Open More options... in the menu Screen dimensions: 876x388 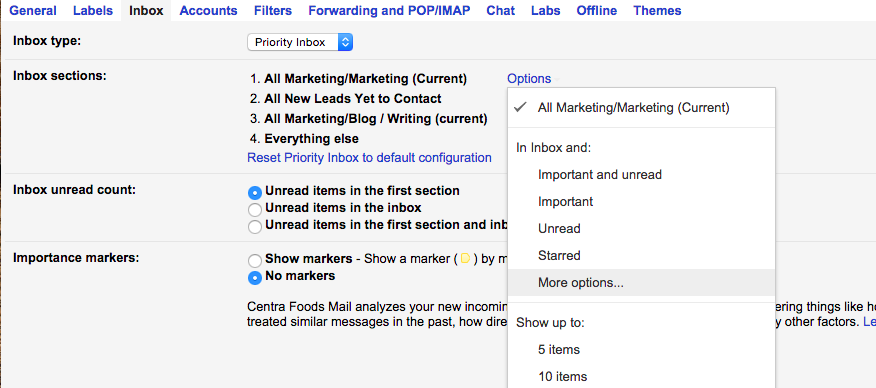641,282
